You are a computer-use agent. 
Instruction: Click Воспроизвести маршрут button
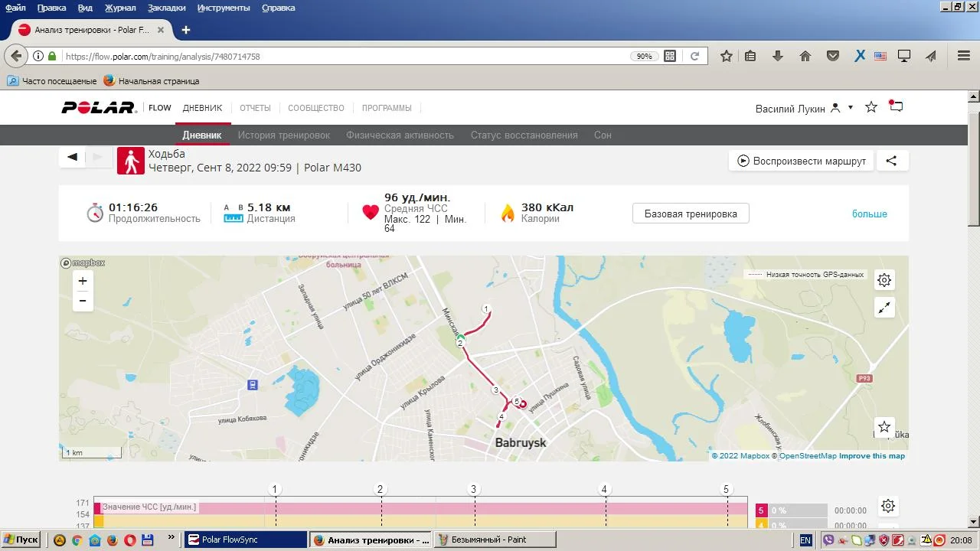click(x=801, y=161)
